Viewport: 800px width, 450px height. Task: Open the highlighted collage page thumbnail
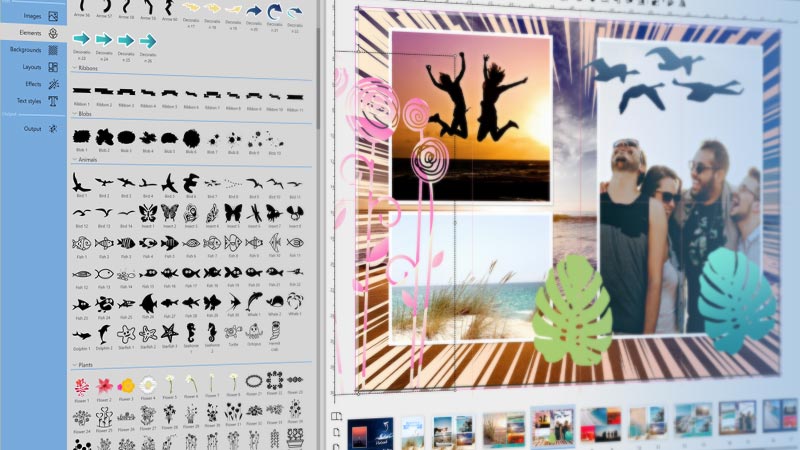coord(552,427)
